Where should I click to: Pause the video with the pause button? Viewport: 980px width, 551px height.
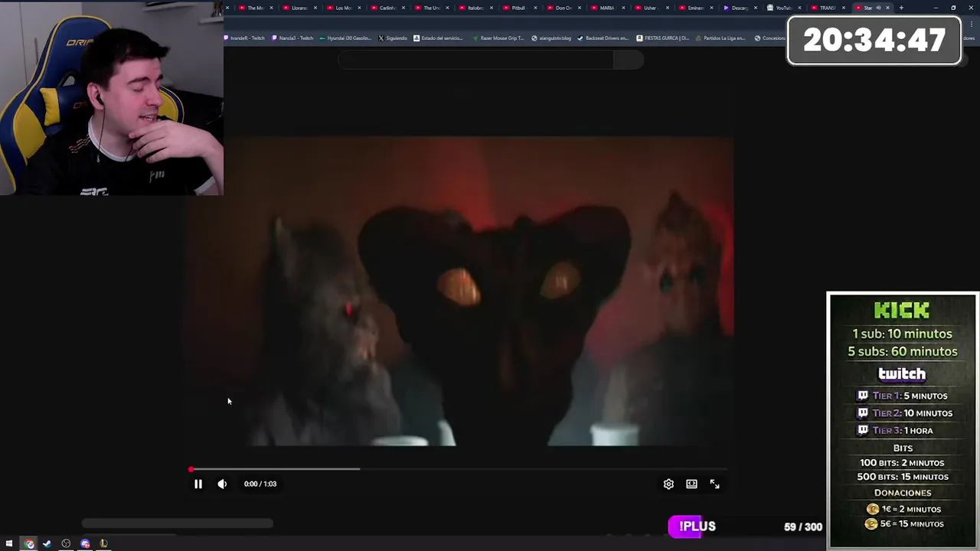(x=198, y=484)
